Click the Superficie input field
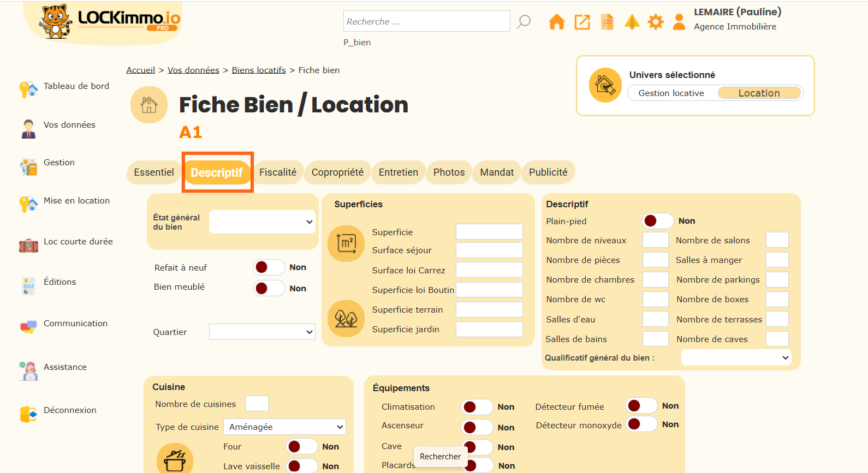Image resolution: width=868 pixels, height=473 pixels. click(x=489, y=232)
